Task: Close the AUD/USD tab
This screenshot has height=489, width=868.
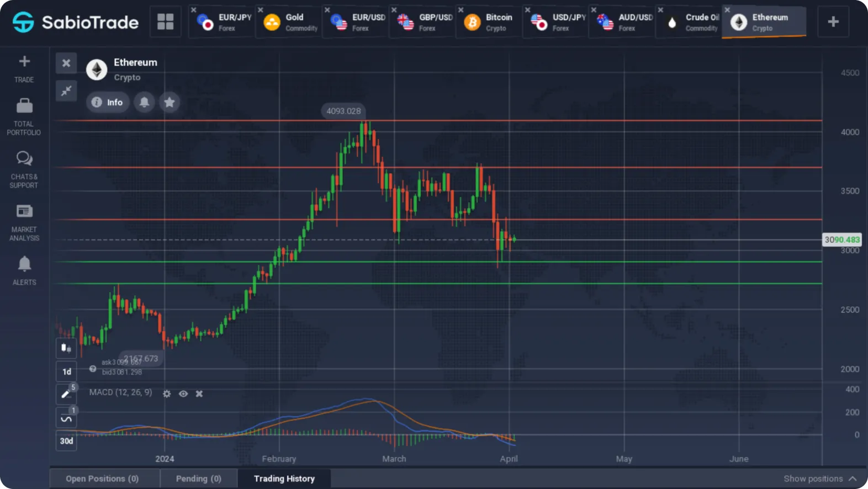Action: tap(594, 10)
